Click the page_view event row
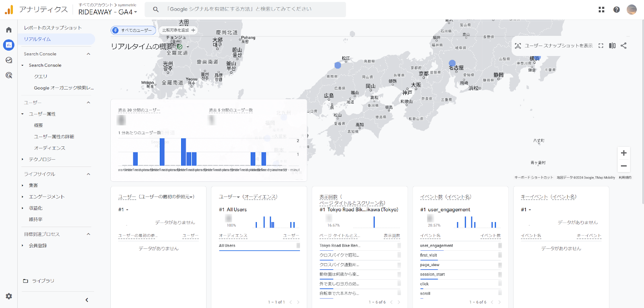 click(461, 265)
